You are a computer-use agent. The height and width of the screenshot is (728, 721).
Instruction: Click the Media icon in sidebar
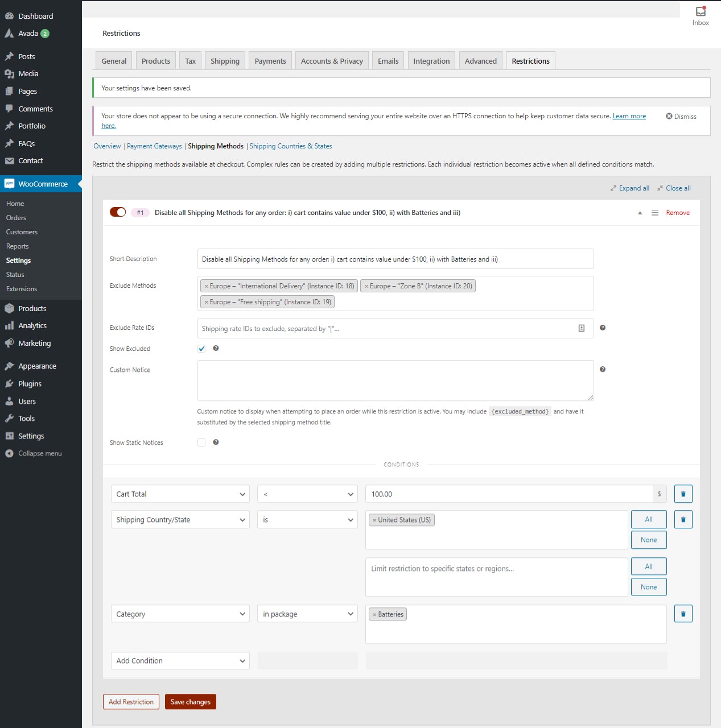coord(9,73)
